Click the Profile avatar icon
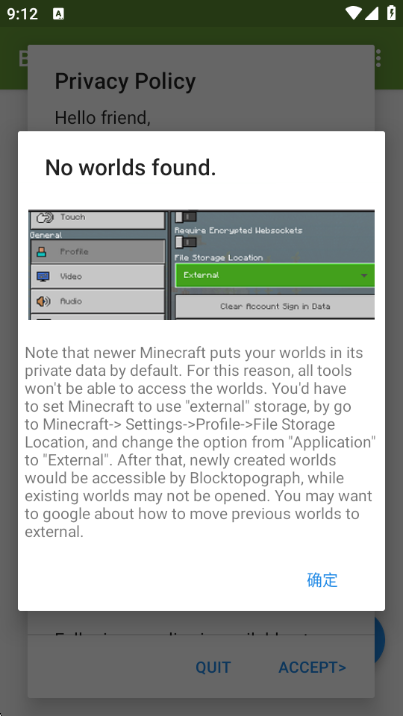Viewport: 403px width, 716px height. 42,252
